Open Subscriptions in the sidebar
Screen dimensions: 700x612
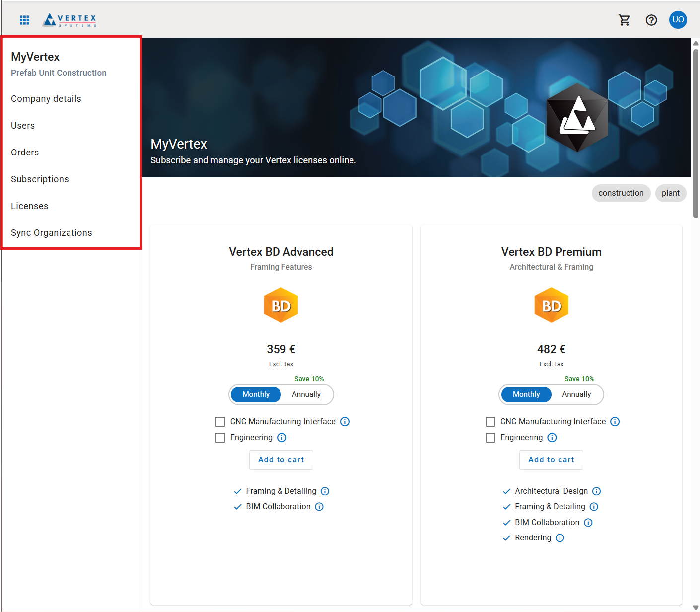pyautogui.click(x=40, y=179)
